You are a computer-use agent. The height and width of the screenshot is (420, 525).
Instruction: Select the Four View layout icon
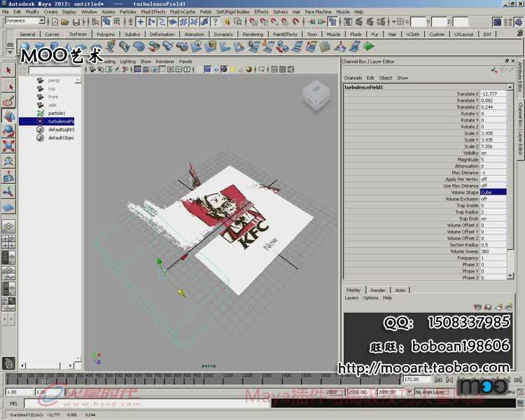(x=8, y=241)
